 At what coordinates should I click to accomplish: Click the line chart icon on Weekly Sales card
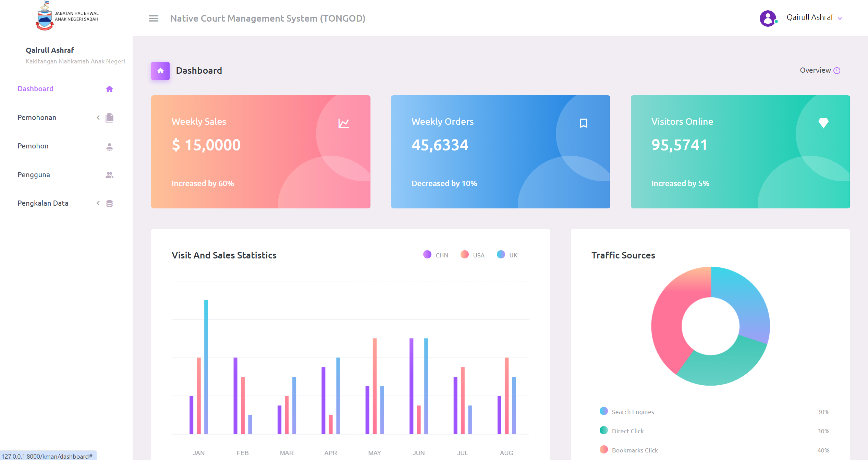click(x=343, y=123)
